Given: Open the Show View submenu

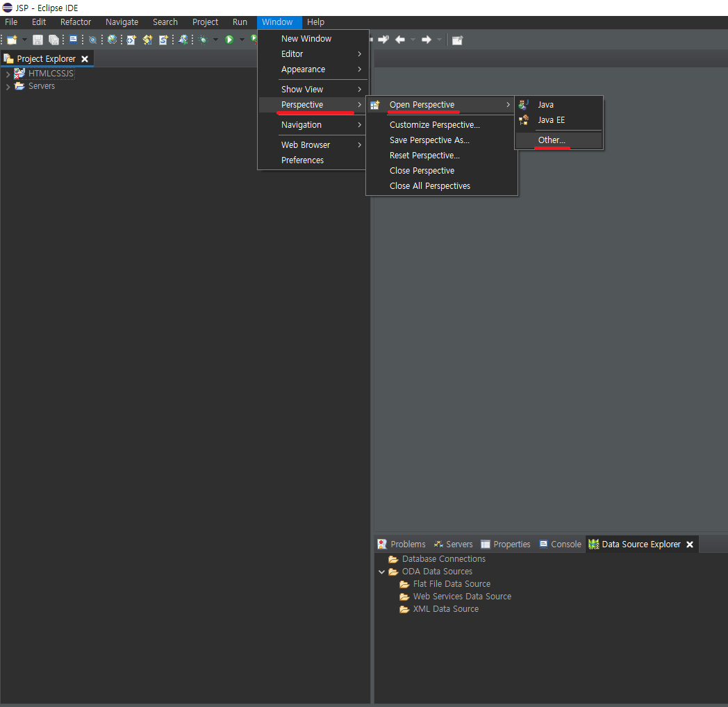Looking at the screenshot, I should click(313, 89).
